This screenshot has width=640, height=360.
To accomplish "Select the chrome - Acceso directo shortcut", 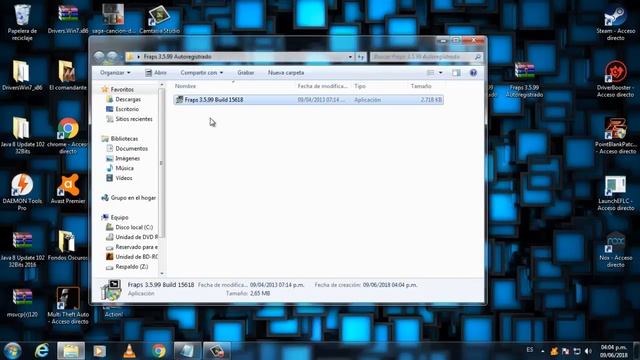I will coord(68,136).
